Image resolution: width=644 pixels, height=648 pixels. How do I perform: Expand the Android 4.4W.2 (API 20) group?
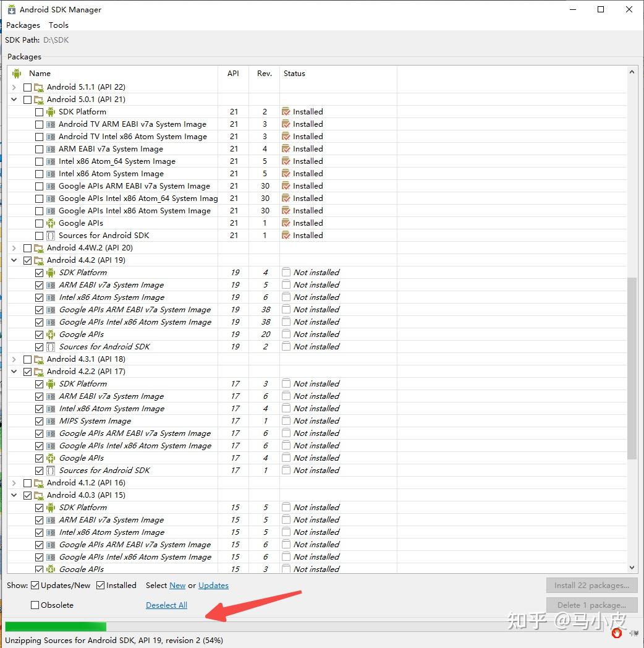click(x=14, y=248)
